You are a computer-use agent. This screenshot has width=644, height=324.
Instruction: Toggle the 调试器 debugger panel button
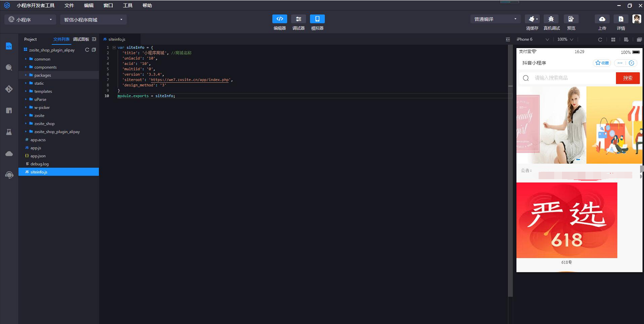(298, 19)
